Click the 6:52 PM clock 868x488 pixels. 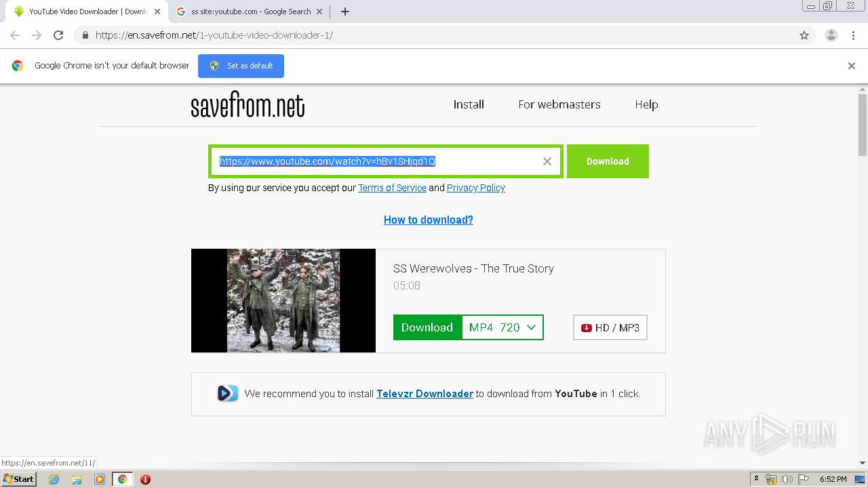coord(833,479)
